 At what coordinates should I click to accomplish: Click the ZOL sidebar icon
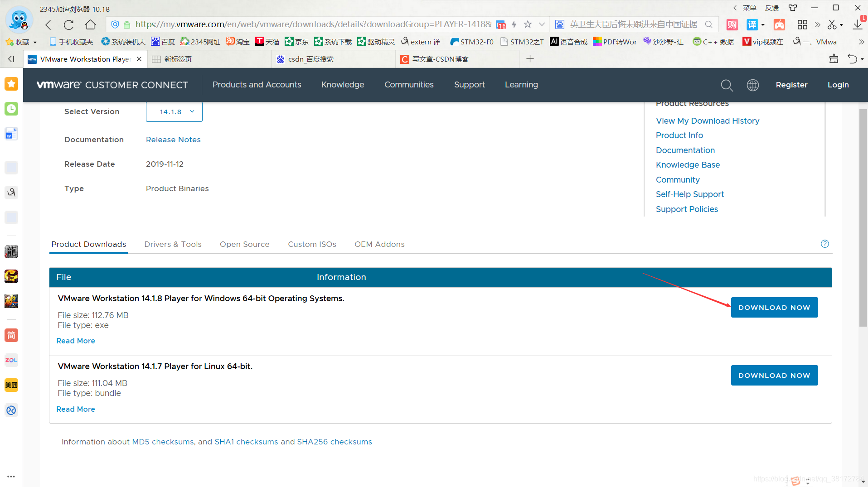point(11,360)
